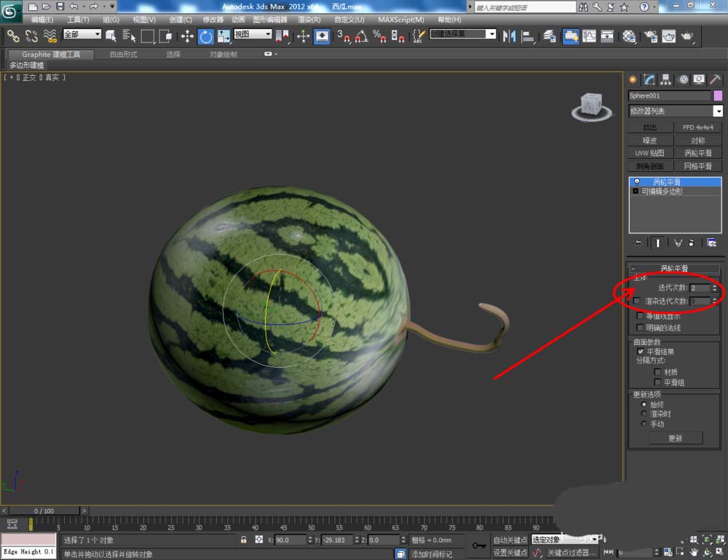Increase the 迭代次数 spinner value

coord(715,286)
